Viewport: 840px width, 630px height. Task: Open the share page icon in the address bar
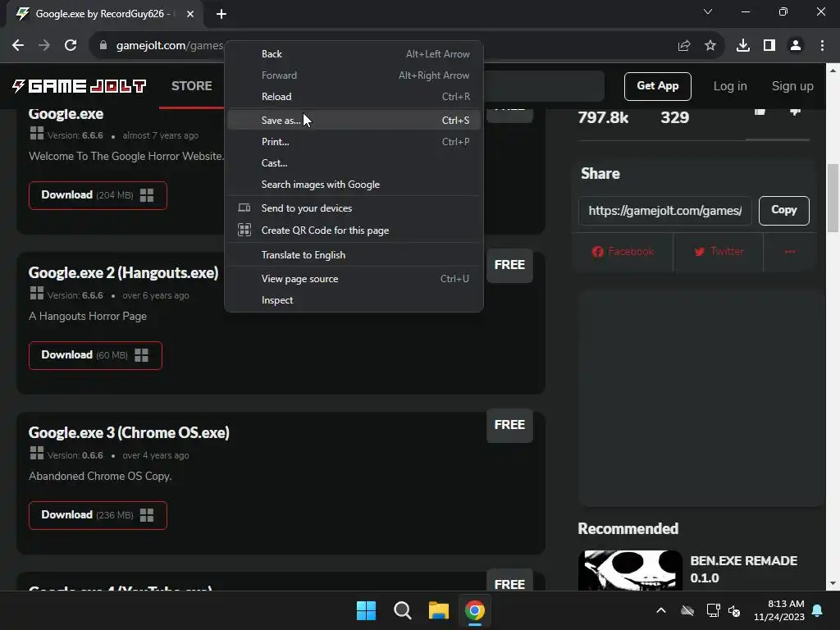684,46
